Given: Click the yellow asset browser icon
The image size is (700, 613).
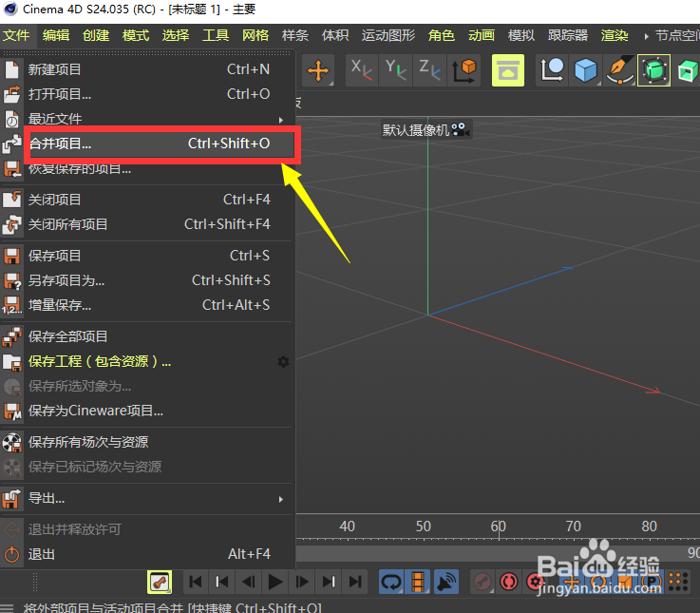Looking at the screenshot, I should tap(507, 70).
